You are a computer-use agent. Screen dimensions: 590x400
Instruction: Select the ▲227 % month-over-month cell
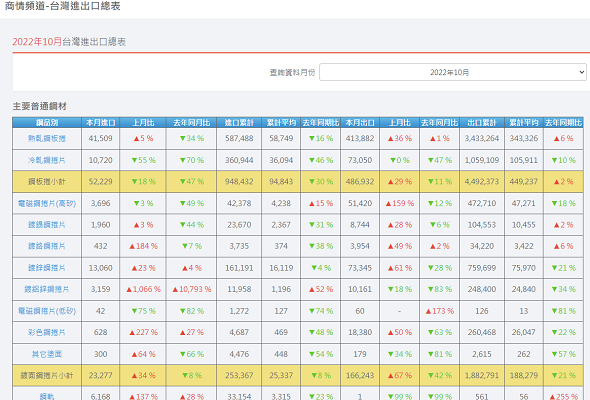pyautogui.click(x=143, y=333)
